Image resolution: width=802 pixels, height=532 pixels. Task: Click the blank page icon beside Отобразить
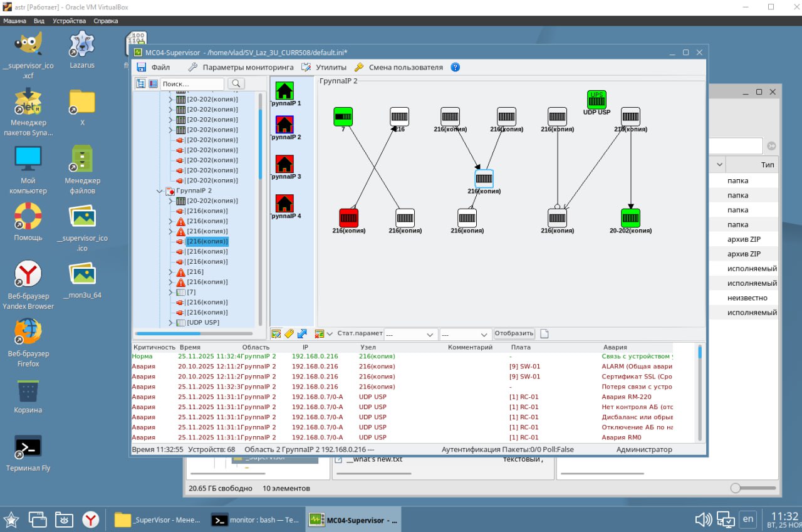click(x=544, y=334)
